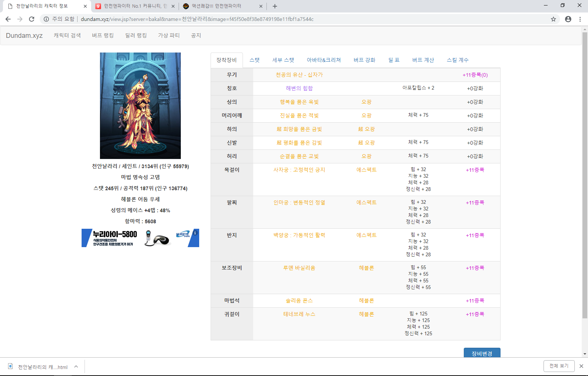Open the 딜러 랭킹 menu

[136, 35]
